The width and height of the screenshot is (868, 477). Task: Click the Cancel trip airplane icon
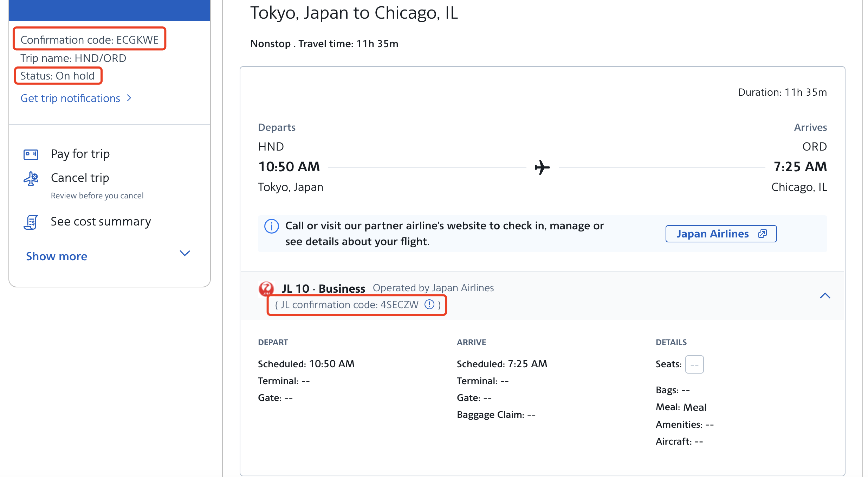point(31,179)
